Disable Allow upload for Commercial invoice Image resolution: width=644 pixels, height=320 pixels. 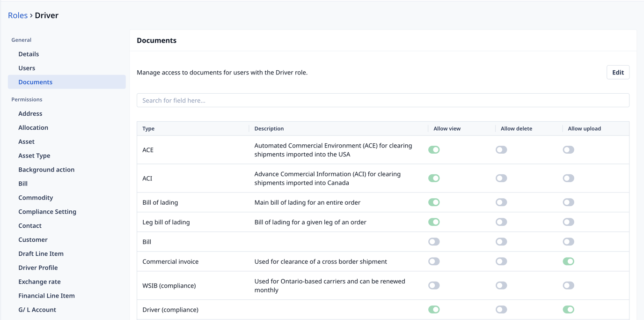(568, 261)
